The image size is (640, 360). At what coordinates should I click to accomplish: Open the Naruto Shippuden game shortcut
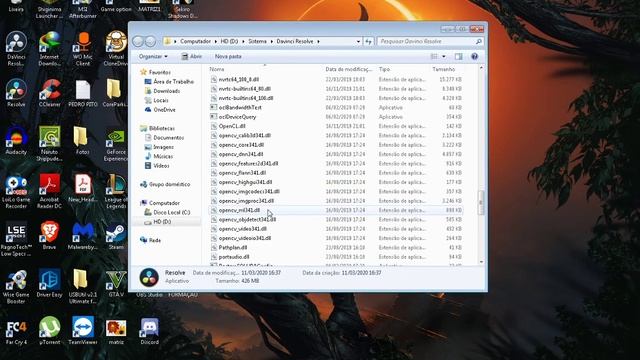[x=49, y=144]
